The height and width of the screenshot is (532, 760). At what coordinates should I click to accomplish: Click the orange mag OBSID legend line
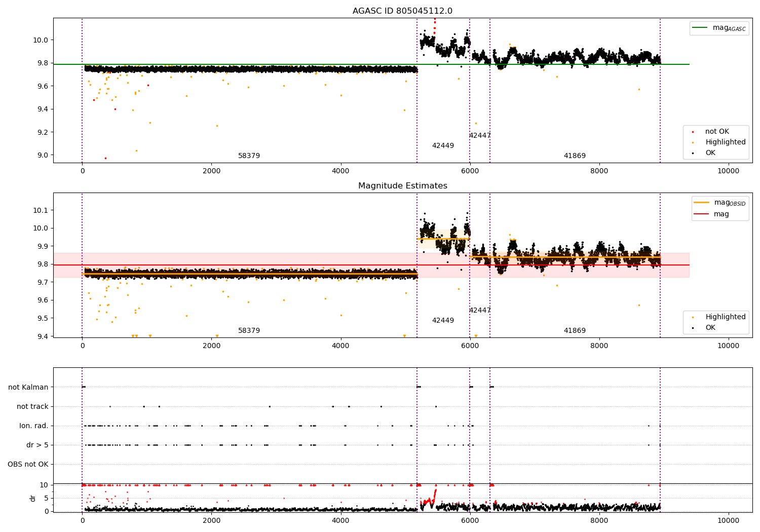pos(702,203)
